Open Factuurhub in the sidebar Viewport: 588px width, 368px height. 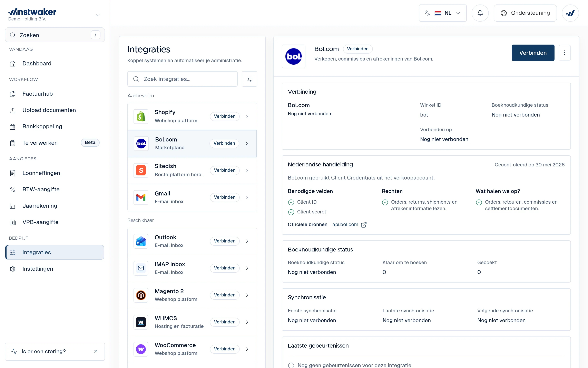coord(55,94)
